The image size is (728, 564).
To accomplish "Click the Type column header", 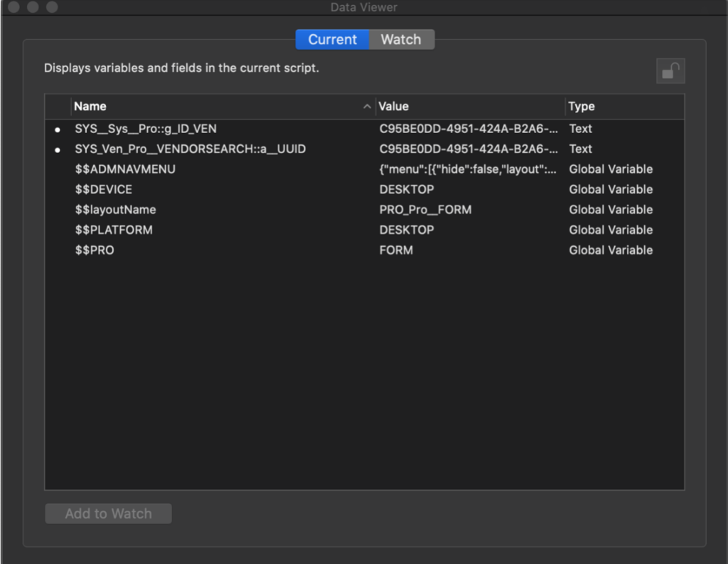I will coord(581,106).
